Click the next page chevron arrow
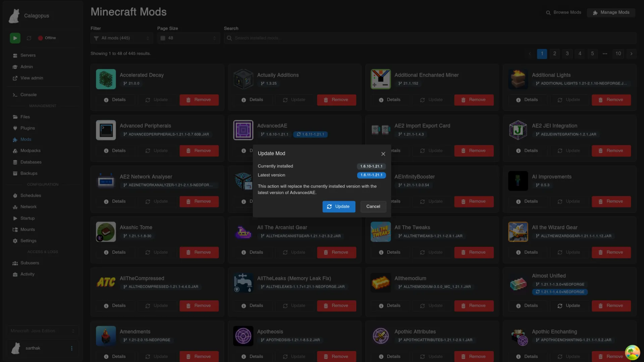644x362 pixels. pyautogui.click(x=631, y=54)
